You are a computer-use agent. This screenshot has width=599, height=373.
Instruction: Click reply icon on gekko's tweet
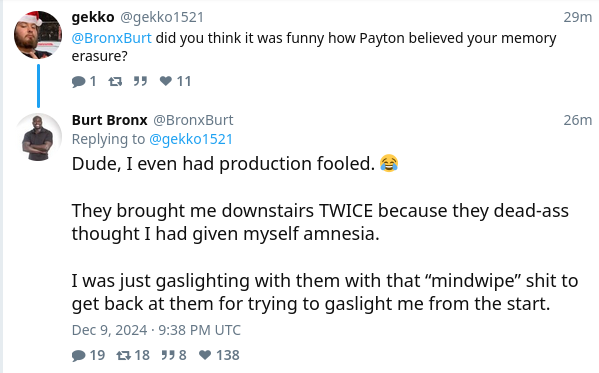click(x=78, y=81)
